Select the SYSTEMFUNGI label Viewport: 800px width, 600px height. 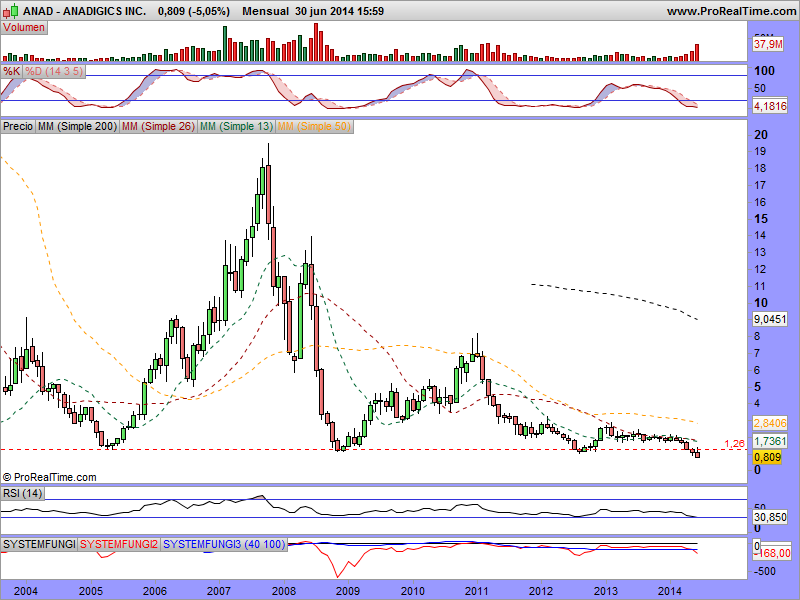coord(39,544)
